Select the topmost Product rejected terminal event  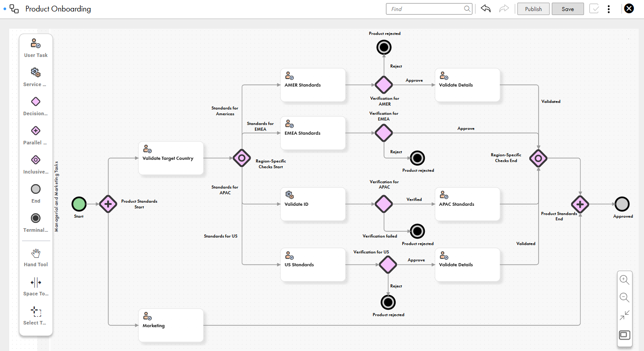tap(384, 47)
